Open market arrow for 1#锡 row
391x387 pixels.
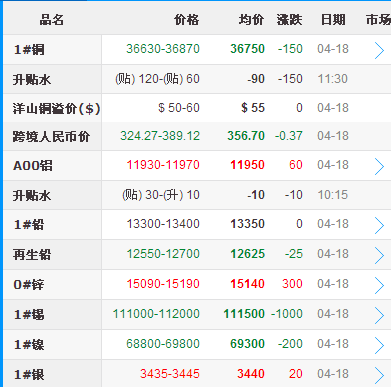click(x=379, y=316)
